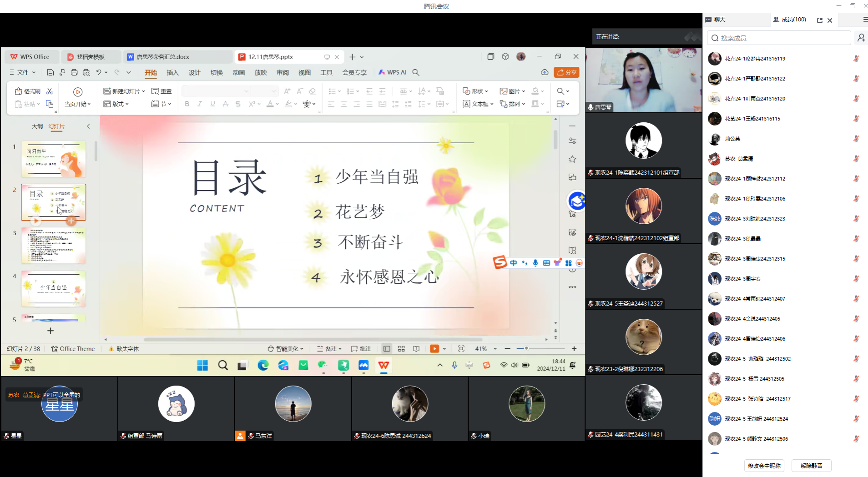Click the Cut scissors icon
The image size is (868, 477).
[50, 91]
